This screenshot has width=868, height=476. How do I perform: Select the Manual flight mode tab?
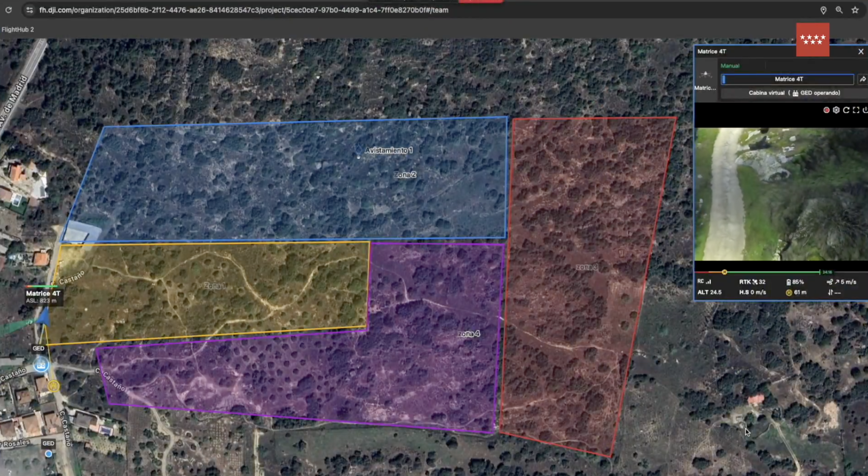pyautogui.click(x=730, y=66)
